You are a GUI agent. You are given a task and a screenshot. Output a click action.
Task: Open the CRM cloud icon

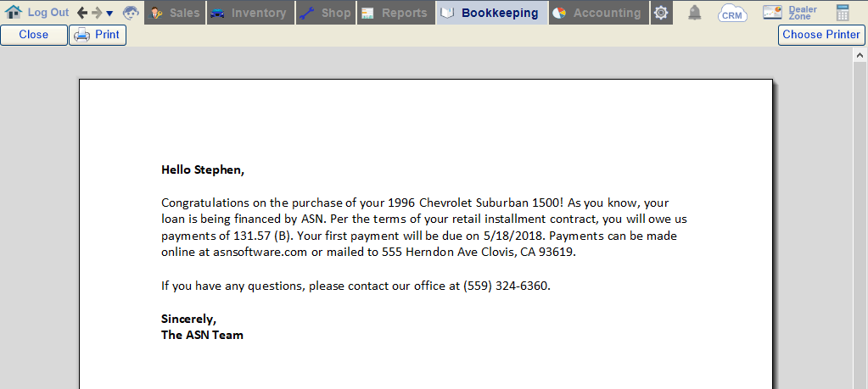(732, 13)
